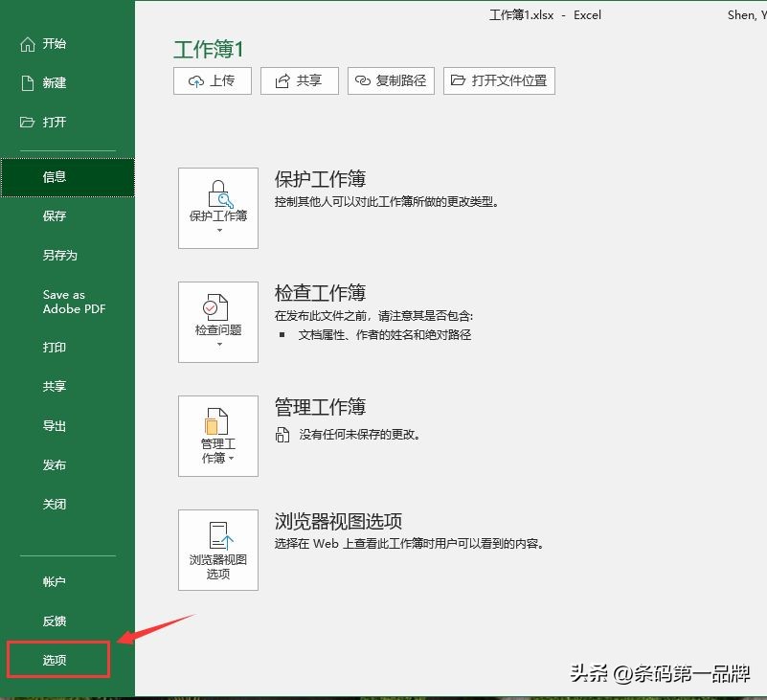The width and height of the screenshot is (767, 700).
Task: Open the Account (帐户) page
Action: coord(55,581)
